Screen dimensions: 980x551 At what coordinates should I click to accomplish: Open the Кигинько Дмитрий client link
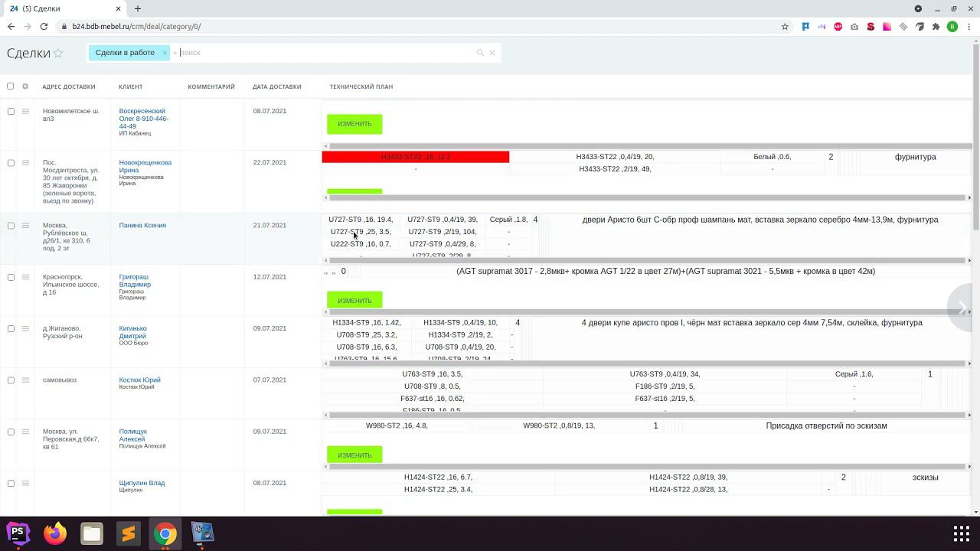133,332
